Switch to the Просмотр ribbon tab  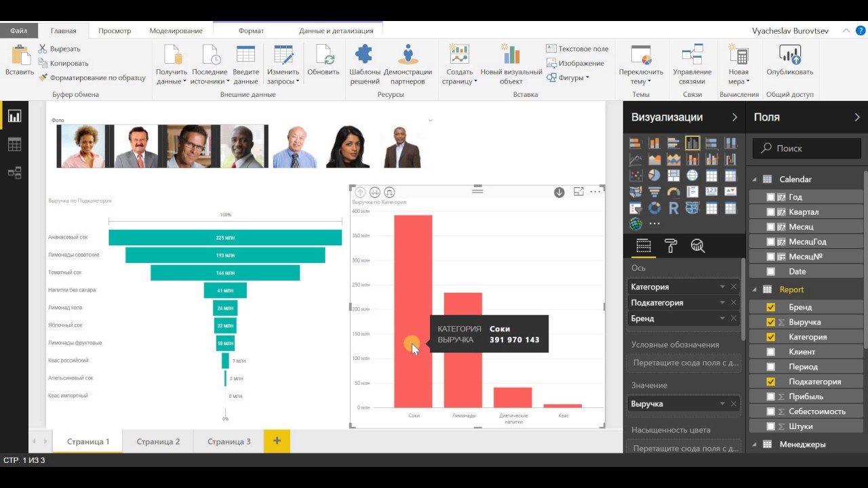[115, 30]
